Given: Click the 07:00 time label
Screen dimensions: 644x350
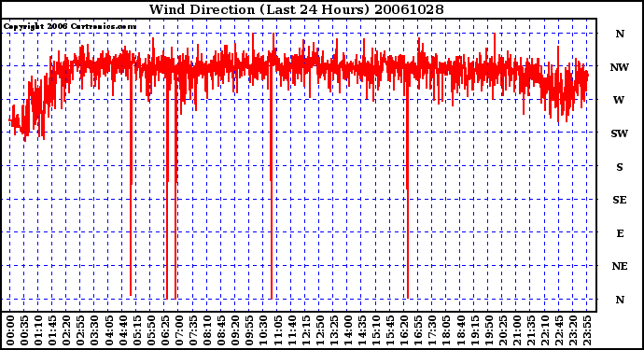Looking at the screenshot, I should pyautogui.click(x=179, y=330).
